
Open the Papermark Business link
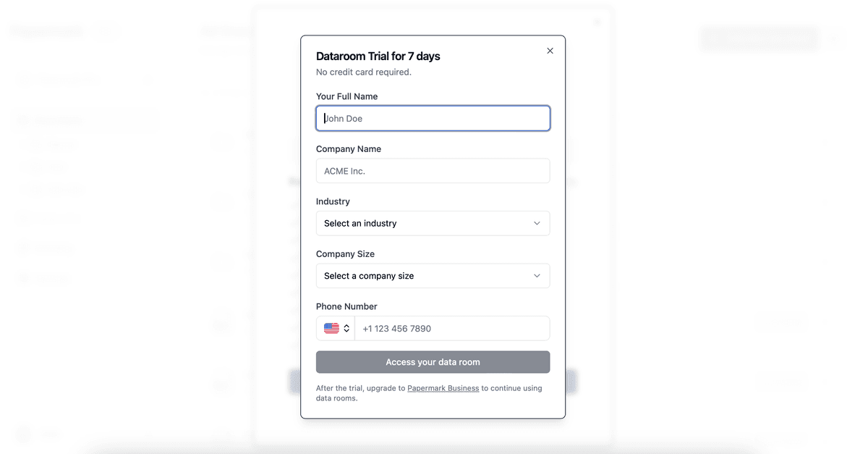pyautogui.click(x=443, y=388)
